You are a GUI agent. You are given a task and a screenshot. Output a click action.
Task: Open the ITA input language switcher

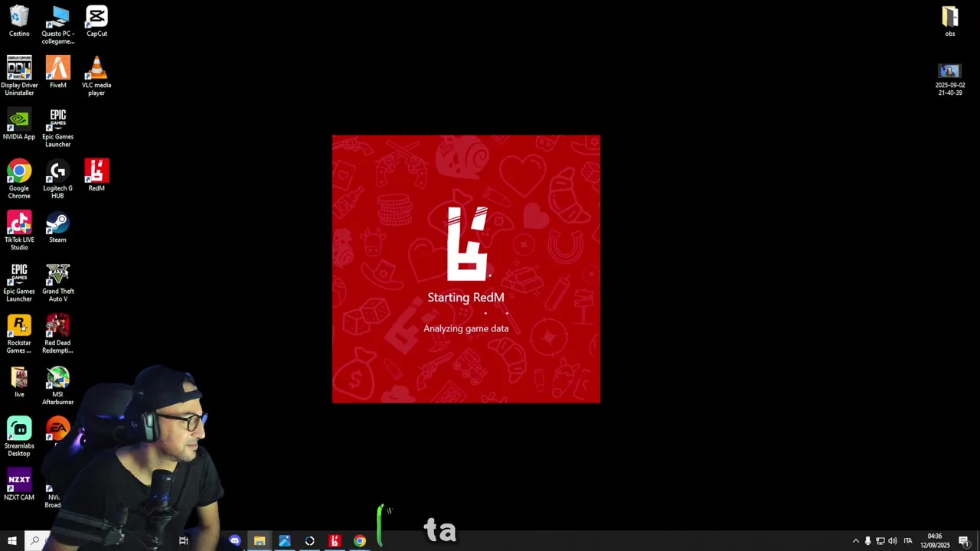pyautogui.click(x=908, y=541)
